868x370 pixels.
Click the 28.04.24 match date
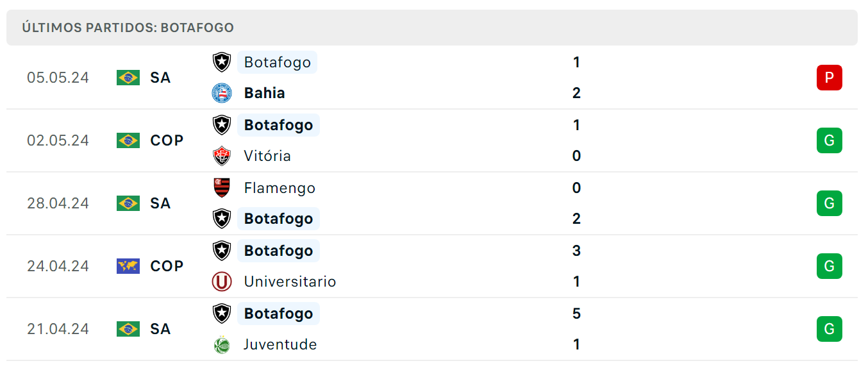click(58, 203)
